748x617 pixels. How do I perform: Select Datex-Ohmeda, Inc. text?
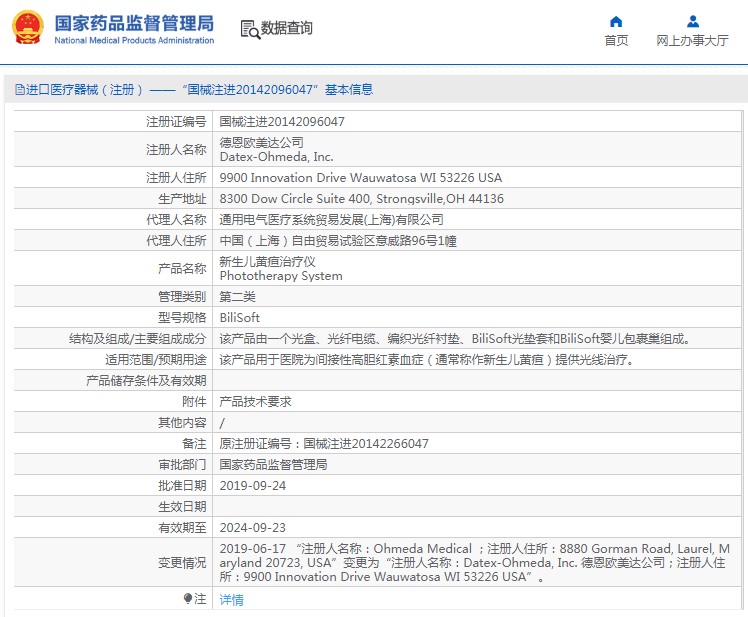point(276,157)
